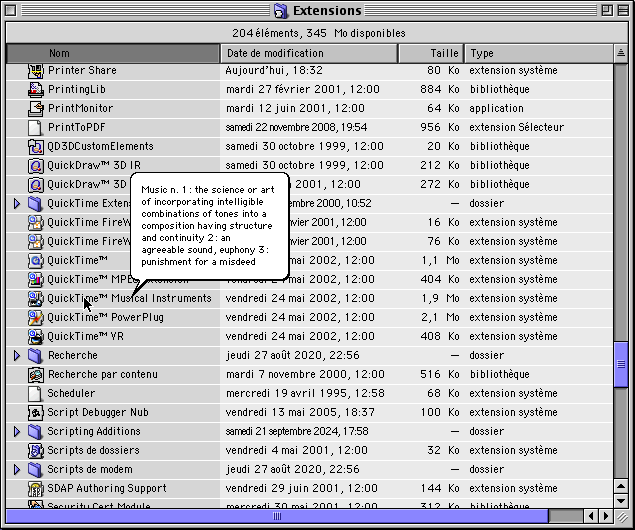The width and height of the screenshot is (635, 530).
Task: Click the Script Debugger Nub name
Action: [x=98, y=413]
